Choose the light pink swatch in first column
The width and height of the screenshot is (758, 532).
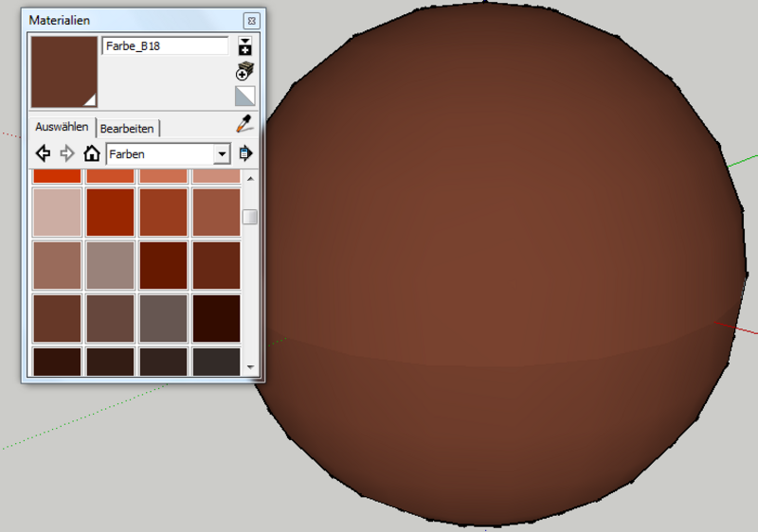[57, 212]
